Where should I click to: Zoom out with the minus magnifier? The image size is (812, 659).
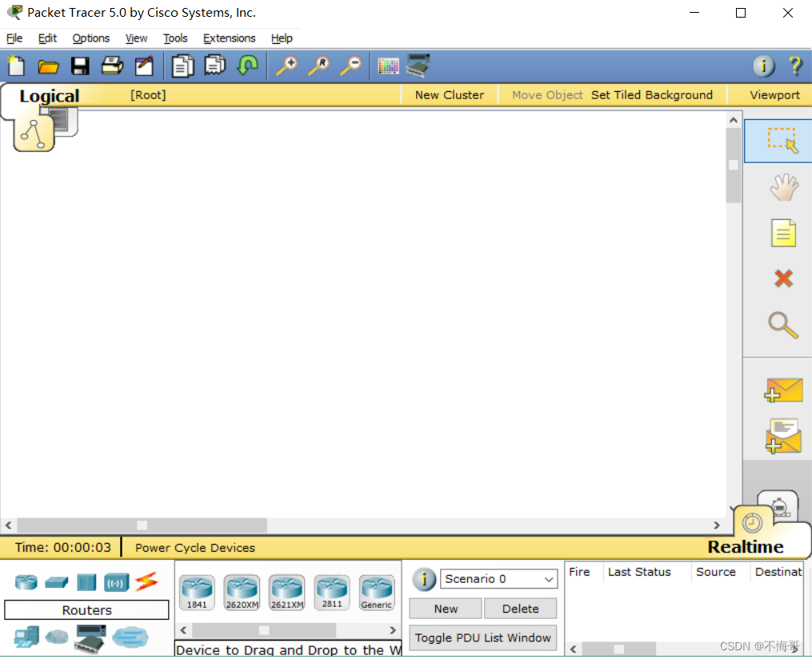point(350,66)
